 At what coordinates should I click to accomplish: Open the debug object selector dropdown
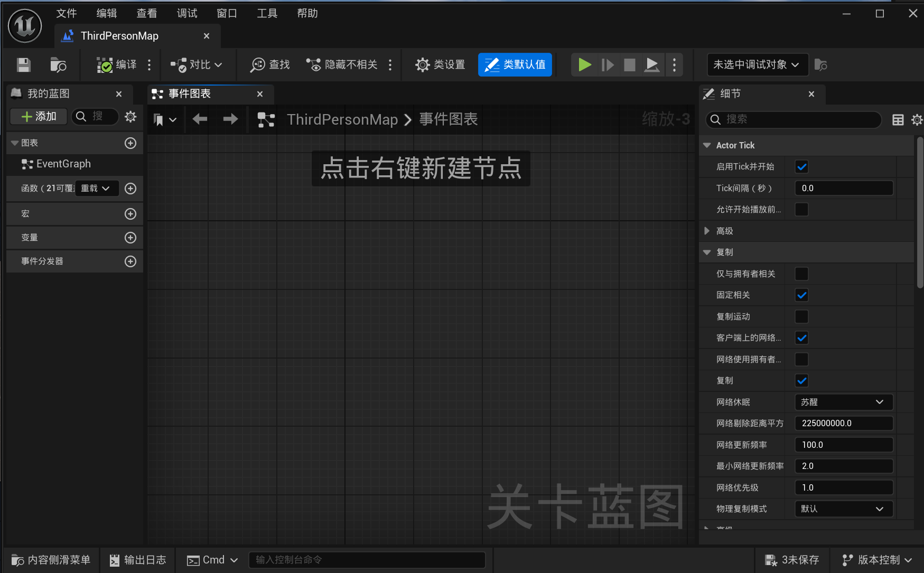(x=757, y=65)
